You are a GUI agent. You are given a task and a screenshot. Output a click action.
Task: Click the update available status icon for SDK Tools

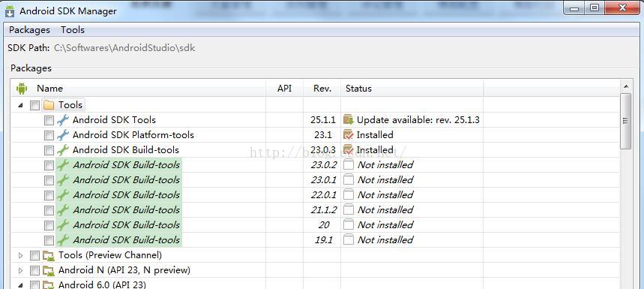(349, 120)
